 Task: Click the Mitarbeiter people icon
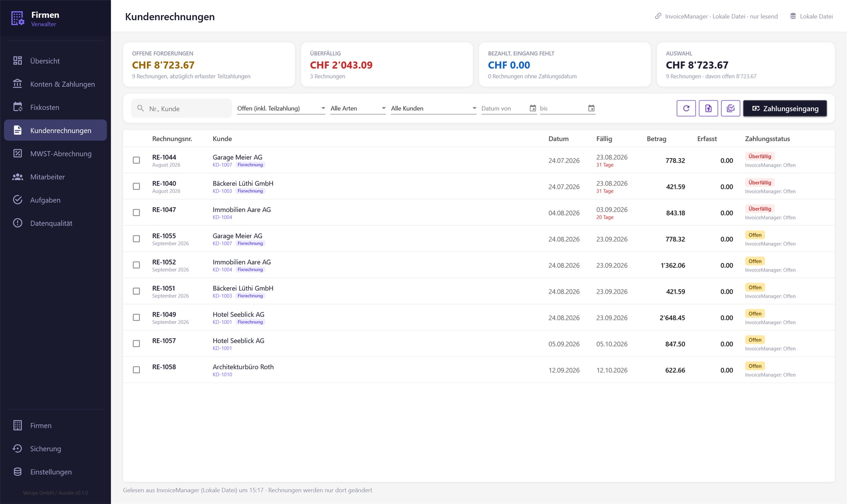pyautogui.click(x=18, y=177)
